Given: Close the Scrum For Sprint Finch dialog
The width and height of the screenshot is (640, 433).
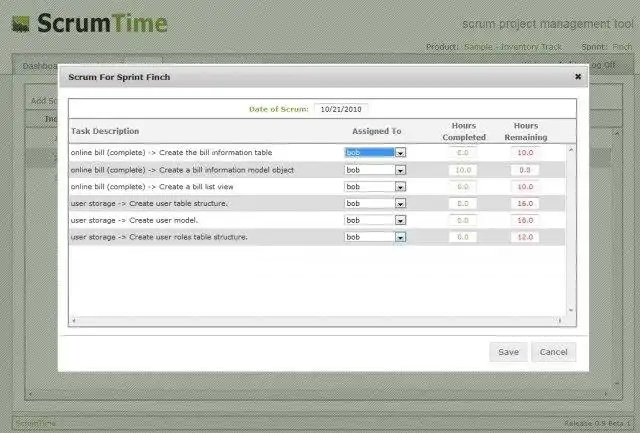Looking at the screenshot, I should 578,76.
